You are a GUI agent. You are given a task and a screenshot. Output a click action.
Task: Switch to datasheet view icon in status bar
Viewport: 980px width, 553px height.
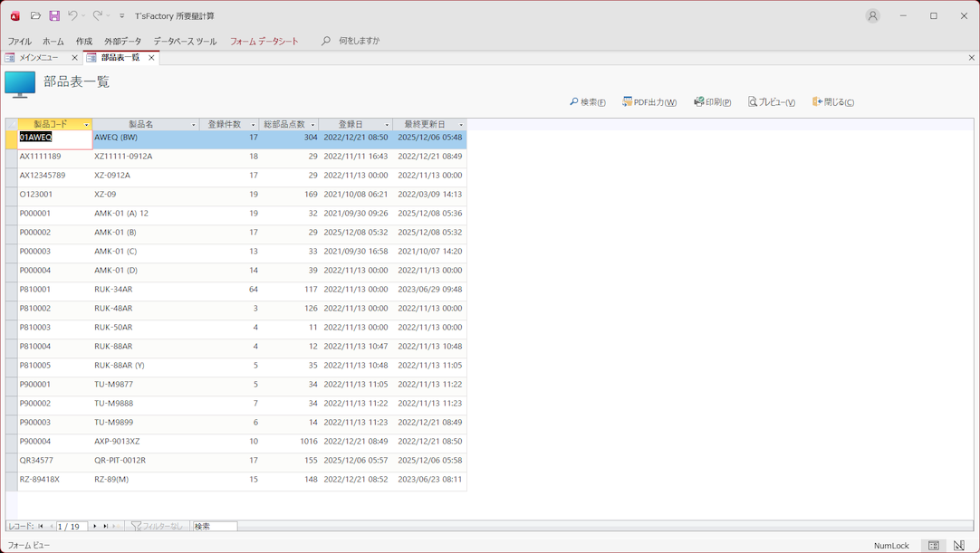click(x=934, y=546)
